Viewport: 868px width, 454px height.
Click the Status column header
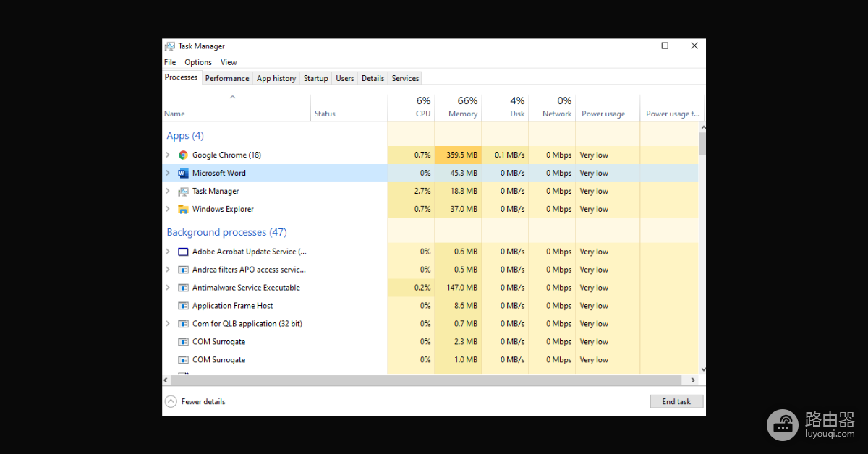pyautogui.click(x=349, y=107)
